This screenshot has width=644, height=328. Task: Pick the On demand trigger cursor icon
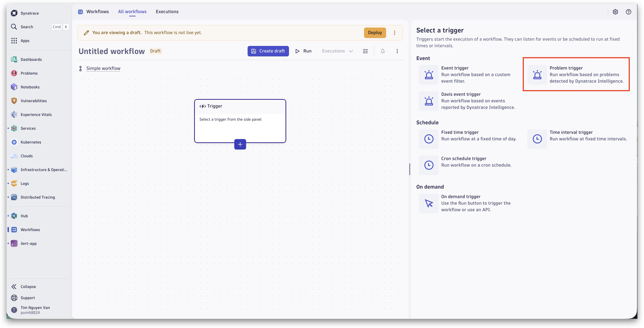(429, 203)
